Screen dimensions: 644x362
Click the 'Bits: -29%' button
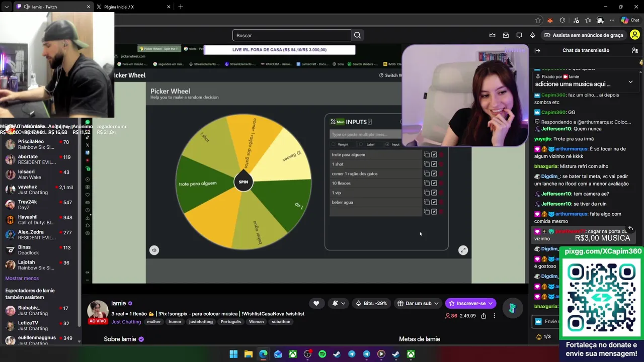371,303
